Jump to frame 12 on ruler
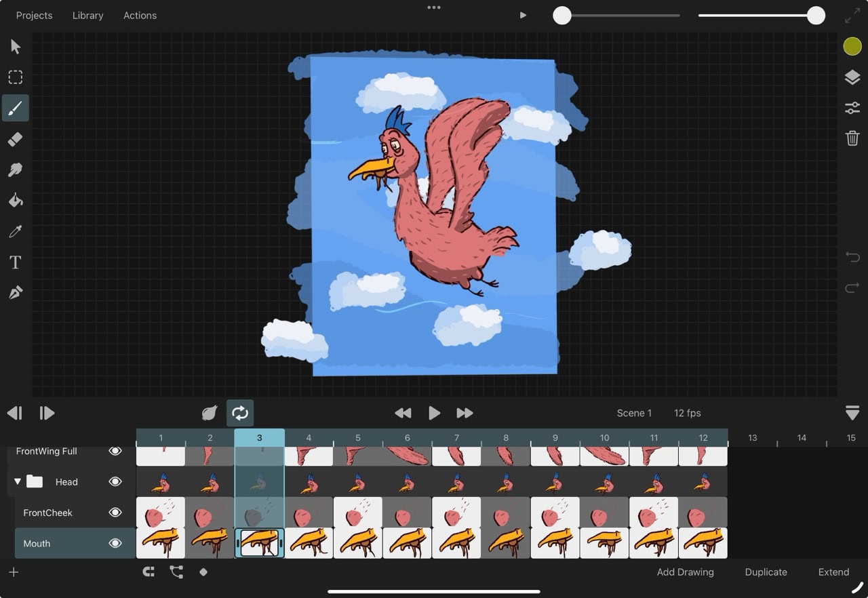 point(703,438)
